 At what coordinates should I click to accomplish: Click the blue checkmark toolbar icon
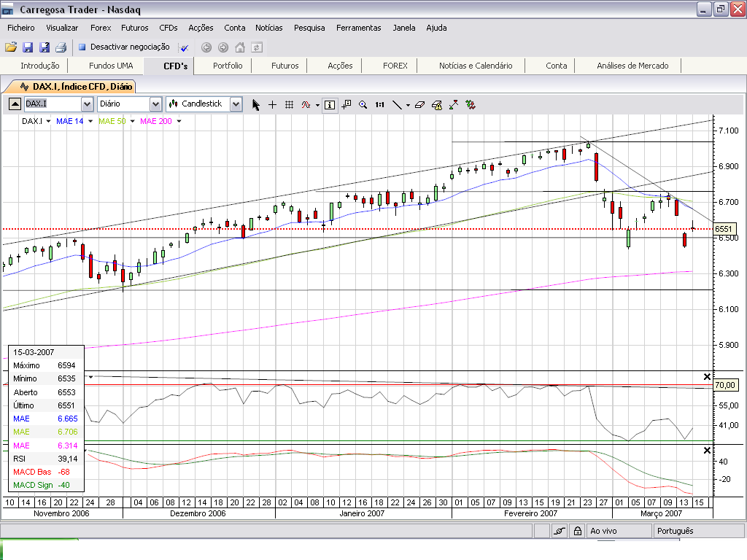pos(184,47)
